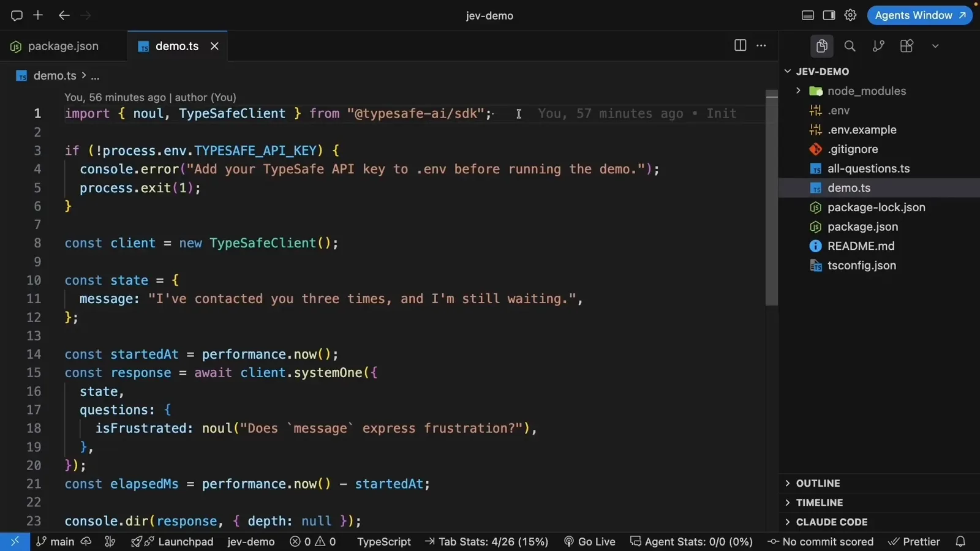Click the plus icon in the title bar

pyautogui.click(x=38, y=15)
